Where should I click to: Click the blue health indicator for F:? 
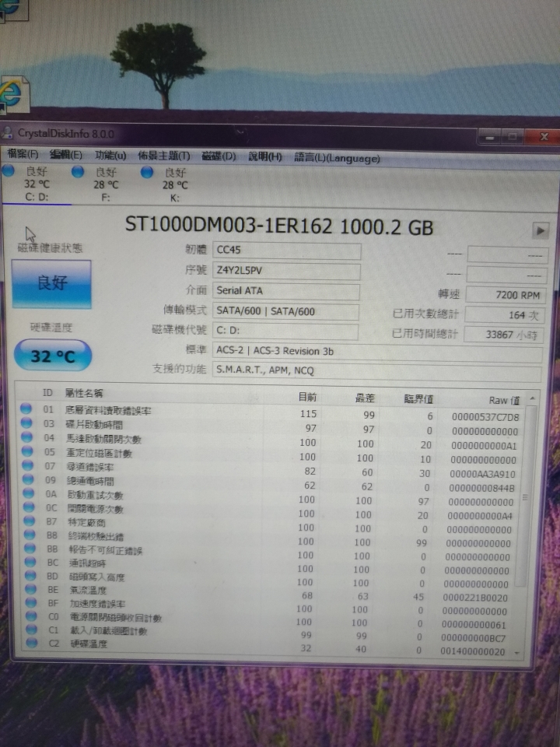[78, 171]
